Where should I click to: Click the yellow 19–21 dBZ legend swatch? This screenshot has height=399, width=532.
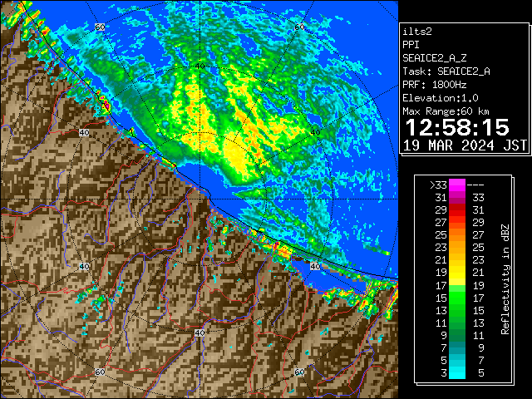(457, 273)
